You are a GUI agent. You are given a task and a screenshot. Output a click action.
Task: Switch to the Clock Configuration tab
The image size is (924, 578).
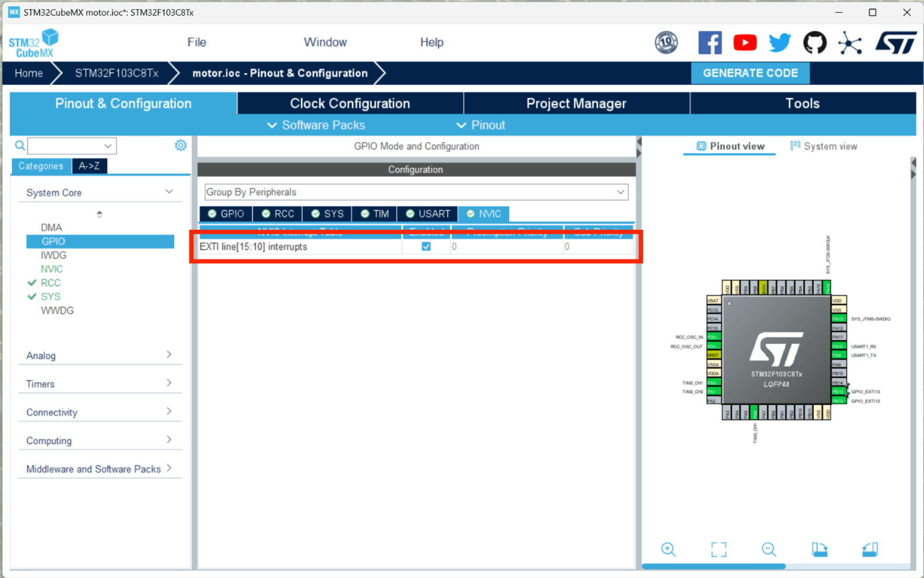click(x=350, y=103)
